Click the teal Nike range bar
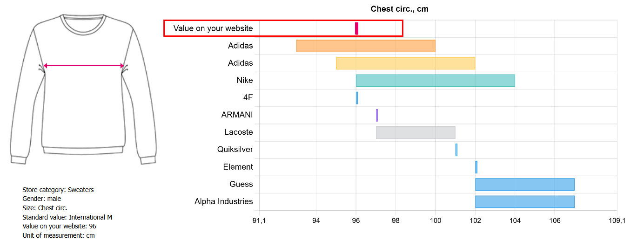Screen dimensions: 644x248 tap(436, 80)
